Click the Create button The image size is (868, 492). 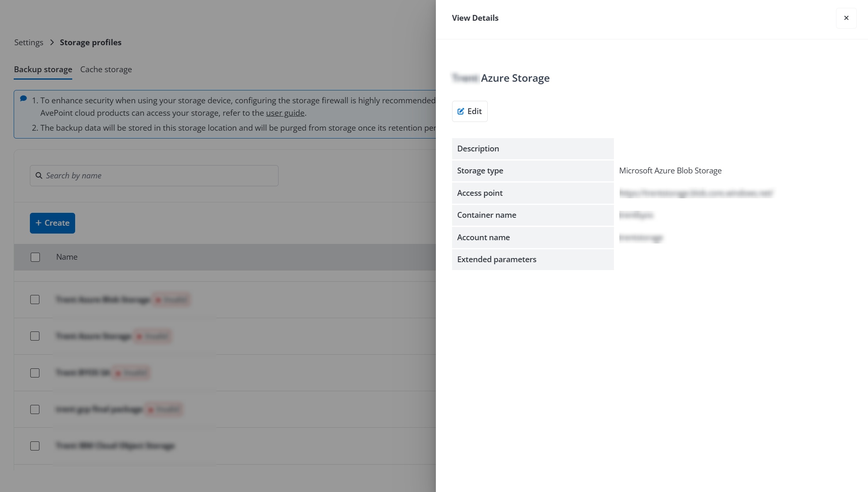click(52, 223)
